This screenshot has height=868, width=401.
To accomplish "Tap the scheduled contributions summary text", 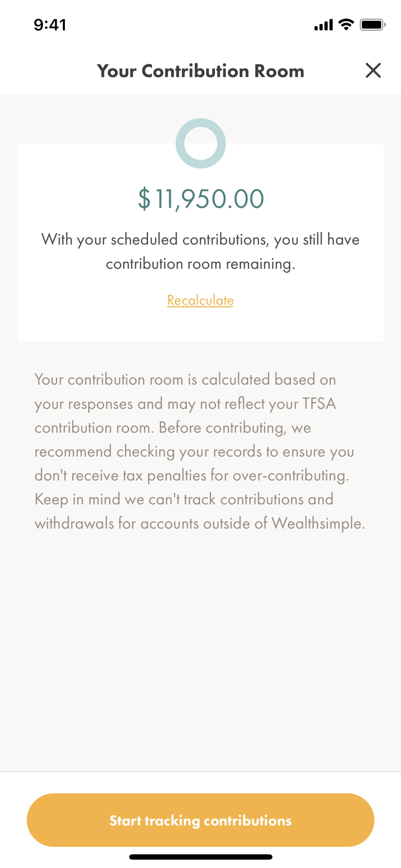I will (x=200, y=239).
